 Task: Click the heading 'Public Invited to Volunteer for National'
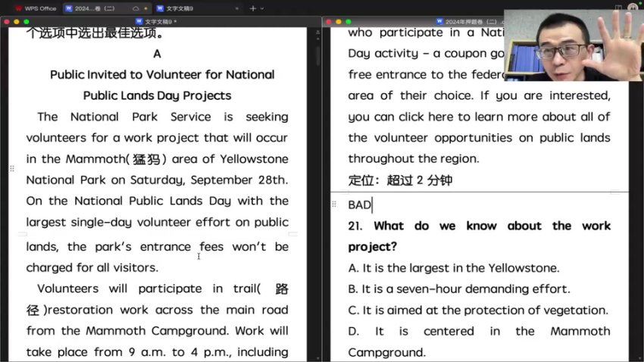pyautogui.click(x=162, y=75)
